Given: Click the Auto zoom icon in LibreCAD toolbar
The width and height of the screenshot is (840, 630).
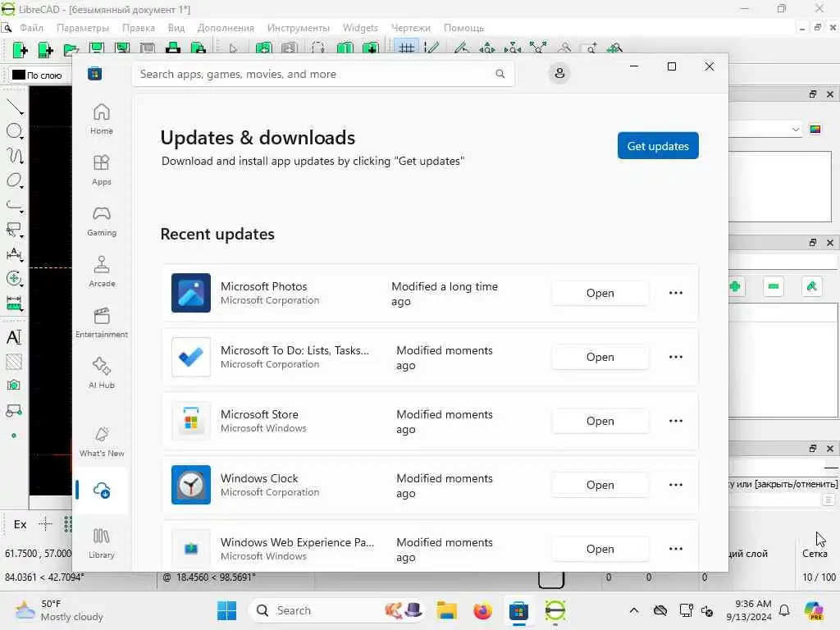Looking at the screenshot, I should coord(538,48).
